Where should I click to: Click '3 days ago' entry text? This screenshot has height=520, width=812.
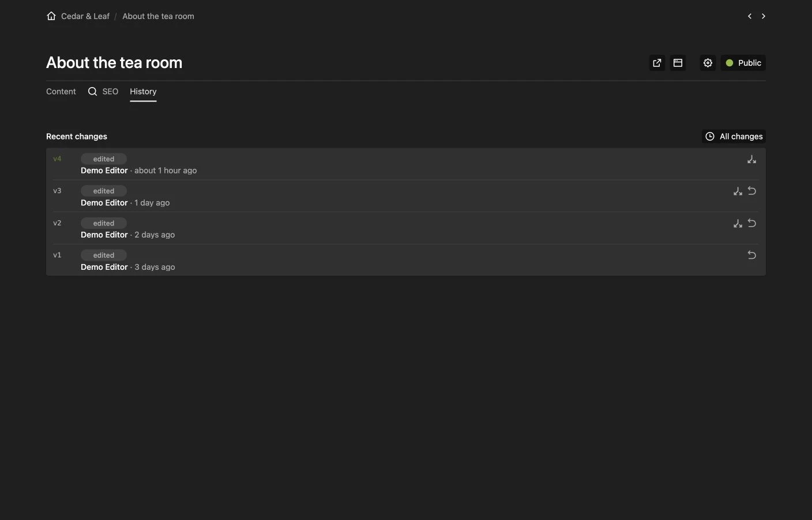pyautogui.click(x=155, y=267)
